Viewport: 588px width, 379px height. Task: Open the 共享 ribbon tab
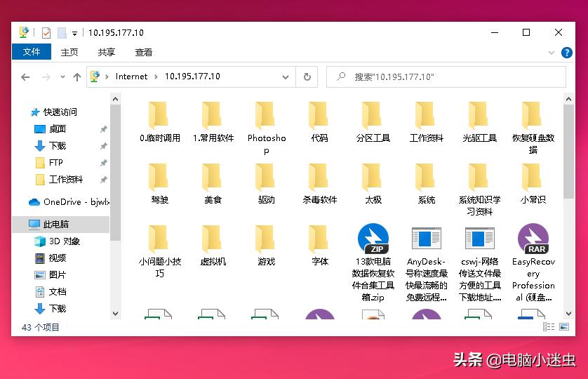click(106, 52)
